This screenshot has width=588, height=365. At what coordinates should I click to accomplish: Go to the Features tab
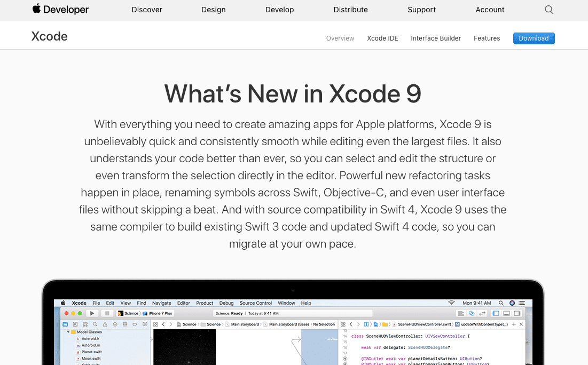click(x=487, y=38)
